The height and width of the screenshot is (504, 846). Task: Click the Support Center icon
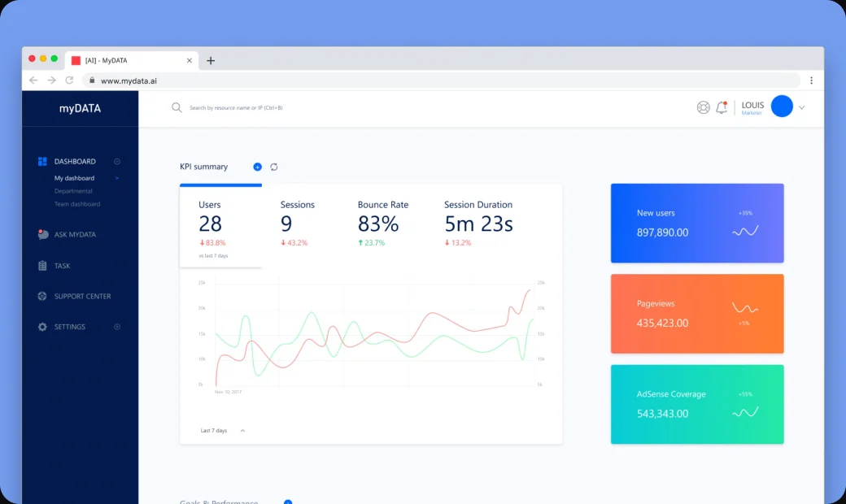click(x=42, y=296)
